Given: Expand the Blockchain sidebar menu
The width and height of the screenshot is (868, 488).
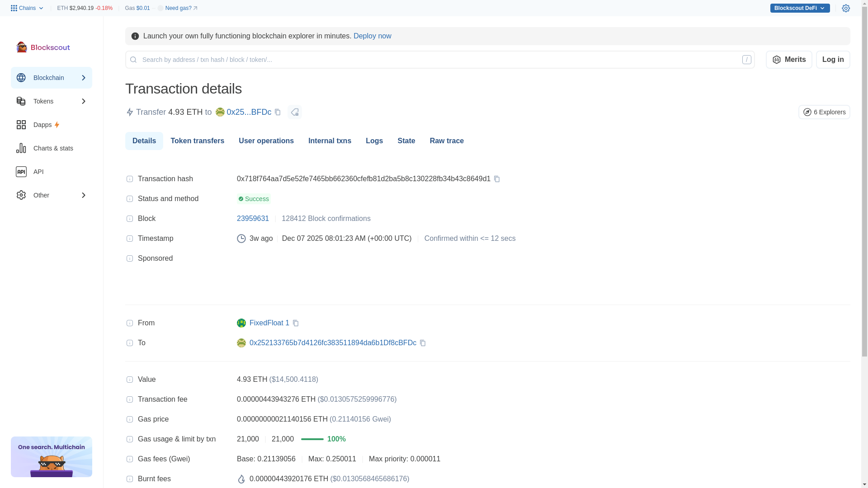Looking at the screenshot, I should [52, 78].
